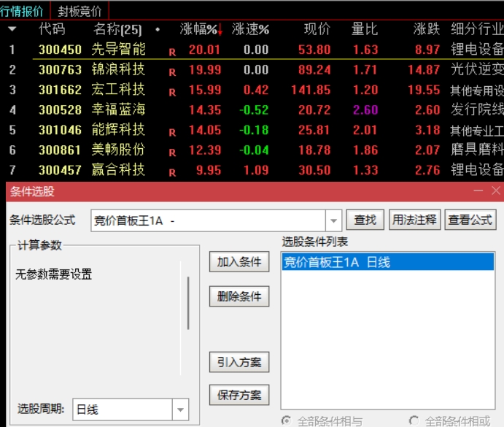
Task: Click the parameters panel scrollbar
Action: 188,303
